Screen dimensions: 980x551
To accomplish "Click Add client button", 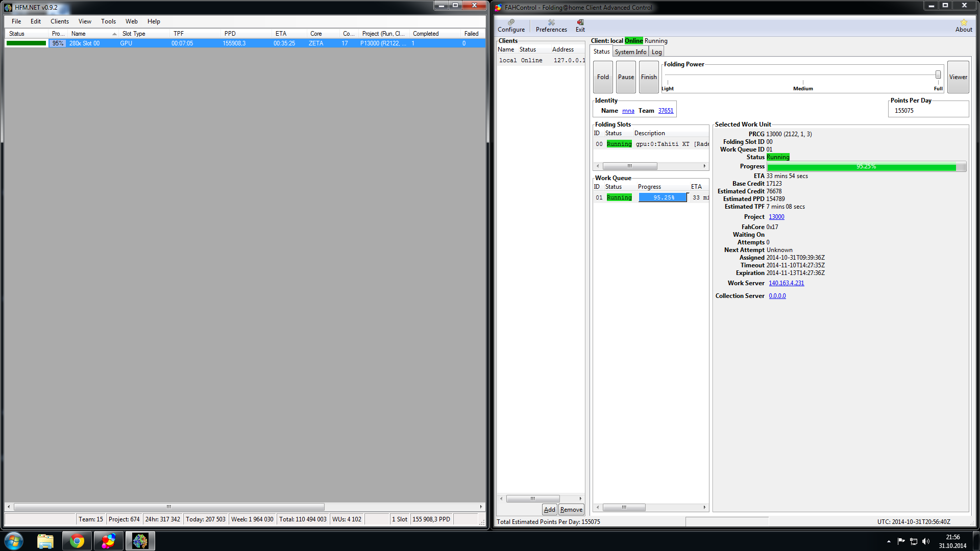I will pos(550,510).
